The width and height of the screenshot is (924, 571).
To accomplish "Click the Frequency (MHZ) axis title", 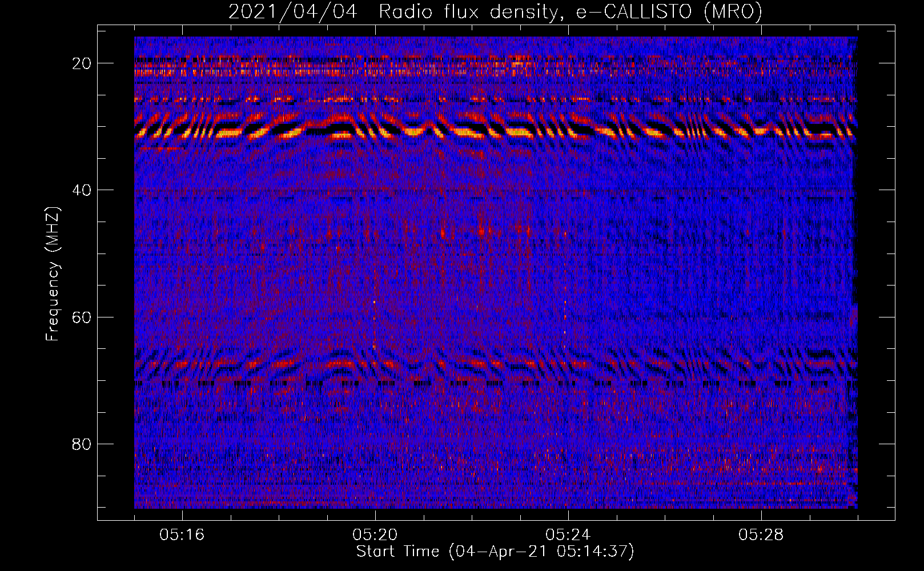I will click(53, 274).
